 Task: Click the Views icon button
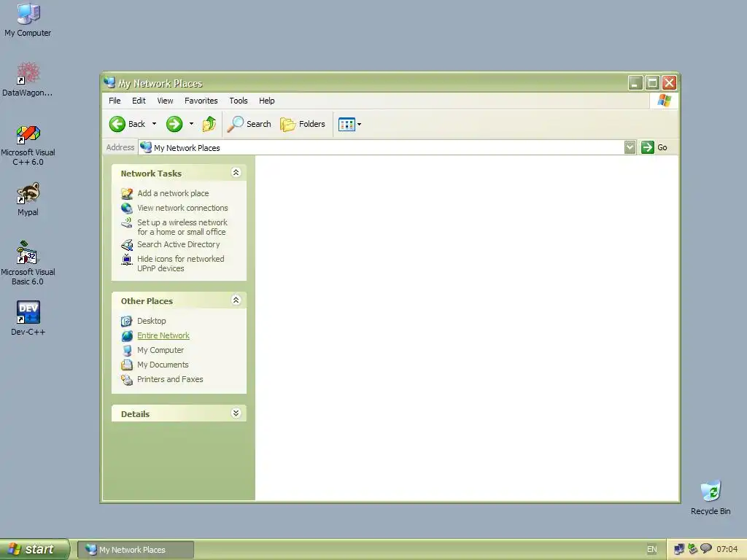click(x=347, y=124)
